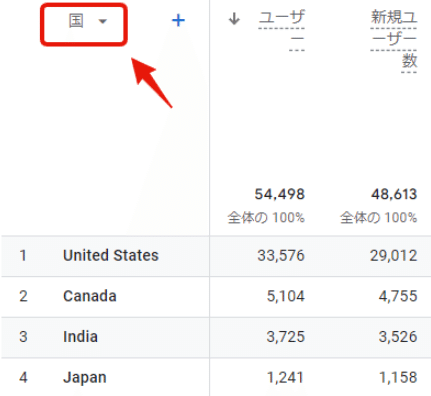The width and height of the screenshot is (431, 396).
Task: Open the 国 dimension dropdown
Action: pyautogui.click(x=88, y=21)
